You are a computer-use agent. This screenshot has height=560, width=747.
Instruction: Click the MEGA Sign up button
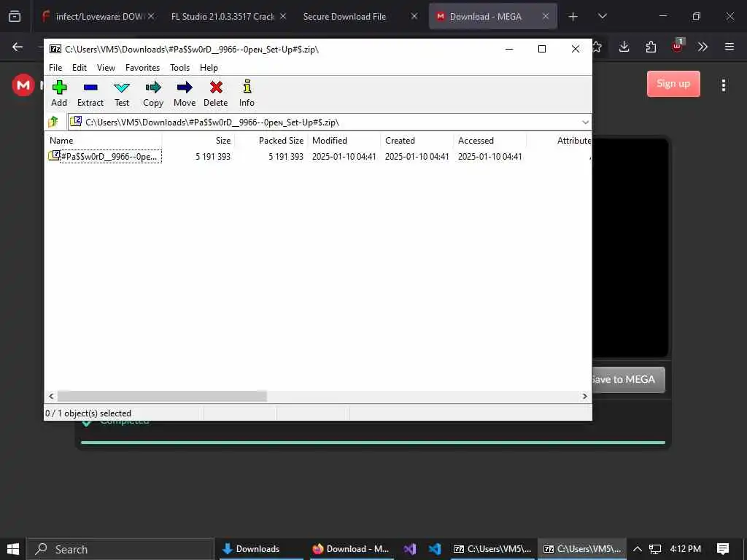click(673, 84)
